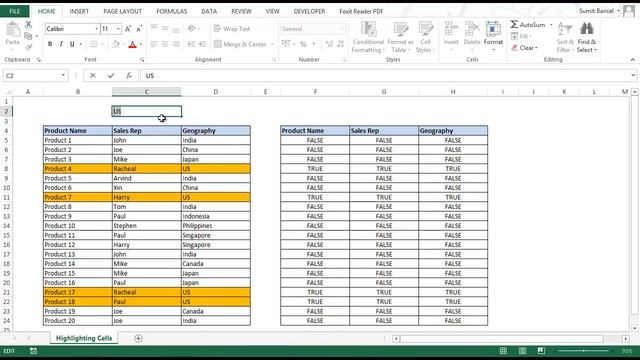This screenshot has height=360, width=640.
Task: Click the Orientation text angle icon
Action: click(191, 29)
